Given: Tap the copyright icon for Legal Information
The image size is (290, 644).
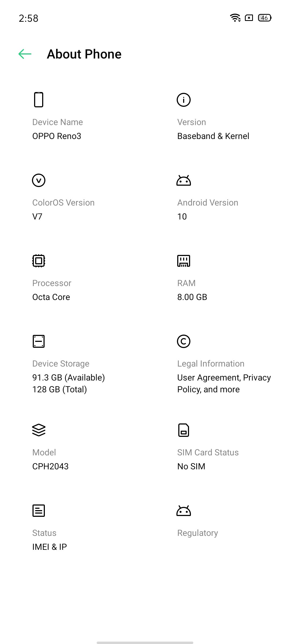Looking at the screenshot, I should (184, 341).
